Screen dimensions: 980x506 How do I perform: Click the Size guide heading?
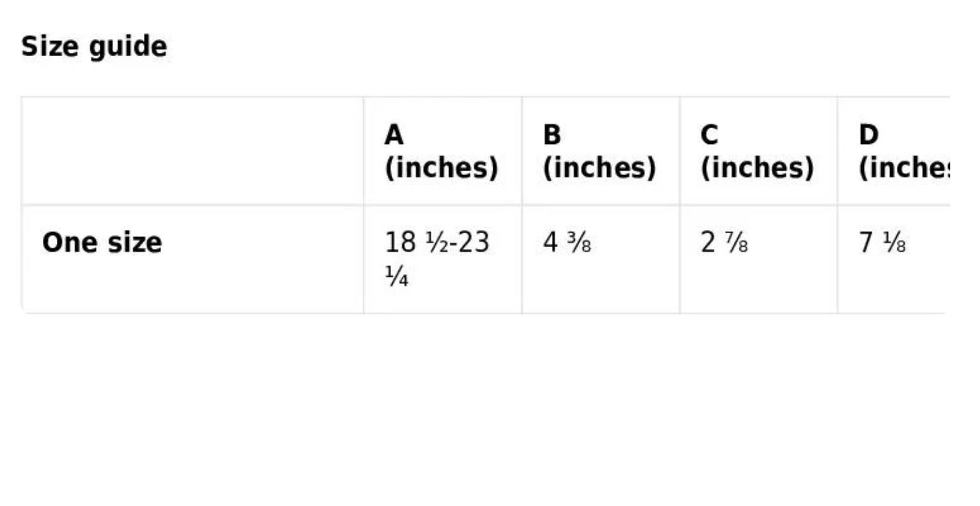coord(94,47)
